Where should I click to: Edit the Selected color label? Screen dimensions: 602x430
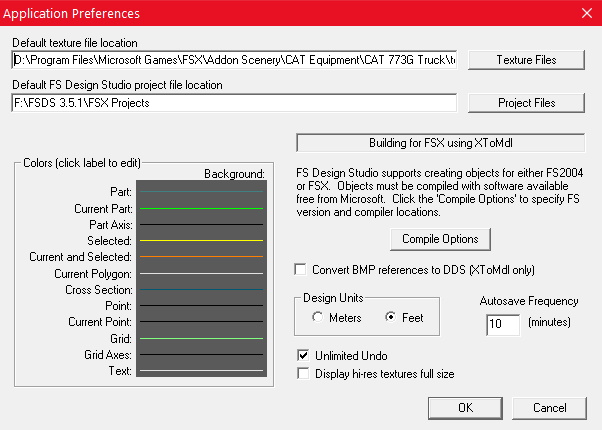tap(108, 240)
